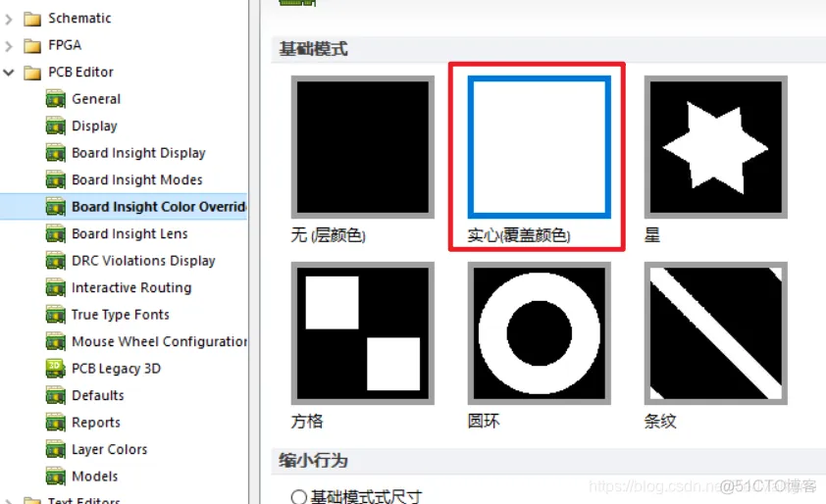Open the True Type Fonts page

121,315
